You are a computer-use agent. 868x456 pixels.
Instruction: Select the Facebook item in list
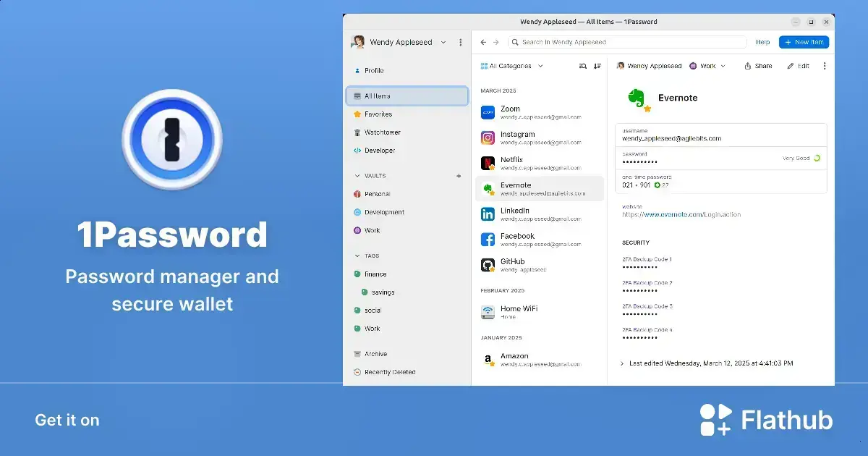540,240
